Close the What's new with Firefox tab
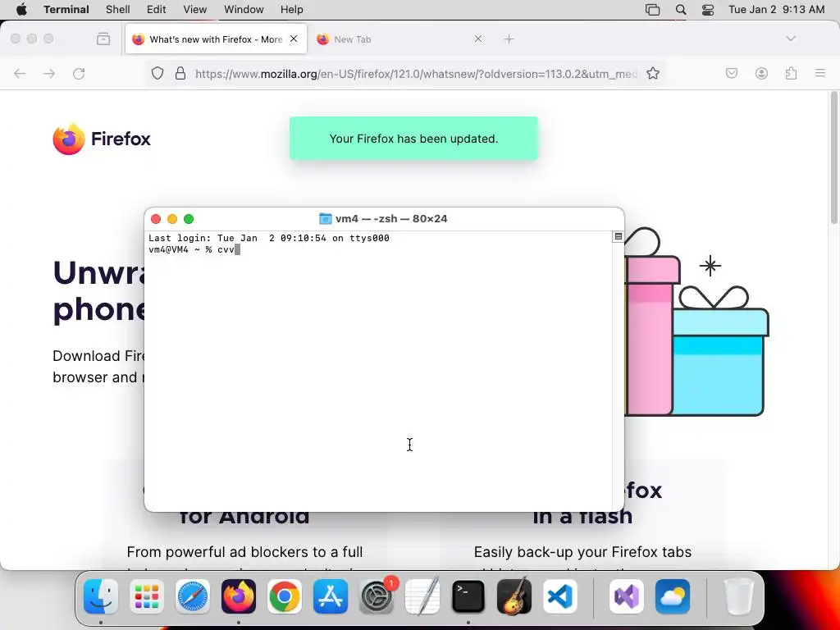Image resolution: width=840 pixels, height=630 pixels. pyautogui.click(x=294, y=39)
